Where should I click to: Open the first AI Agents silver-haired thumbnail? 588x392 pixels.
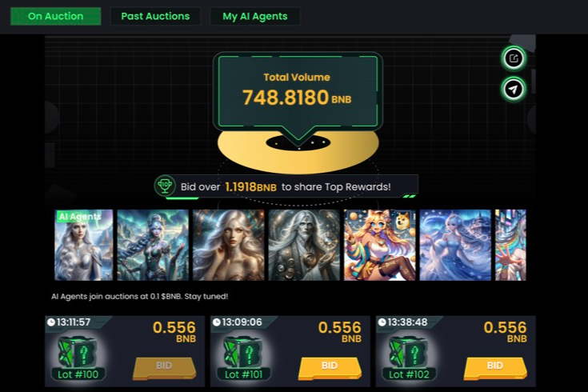coord(84,245)
